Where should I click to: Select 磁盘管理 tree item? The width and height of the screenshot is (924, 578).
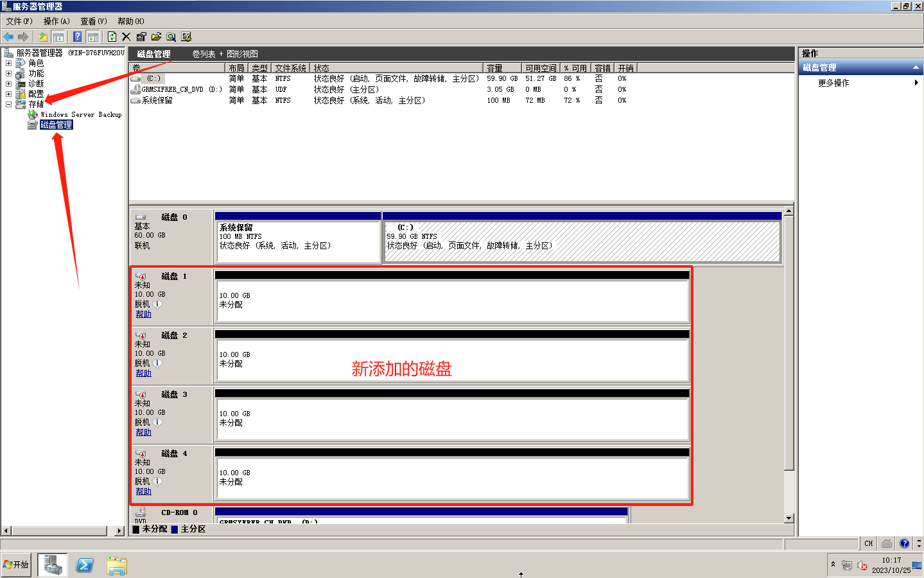tap(57, 125)
